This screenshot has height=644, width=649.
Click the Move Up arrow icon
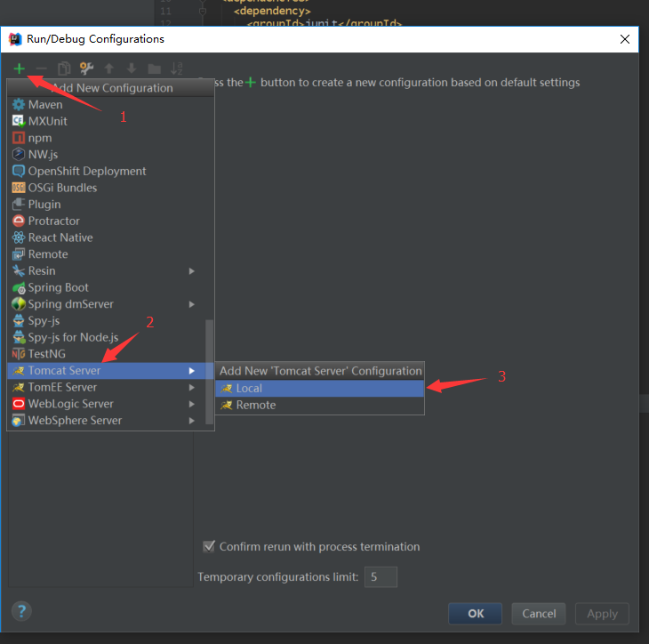point(108,68)
